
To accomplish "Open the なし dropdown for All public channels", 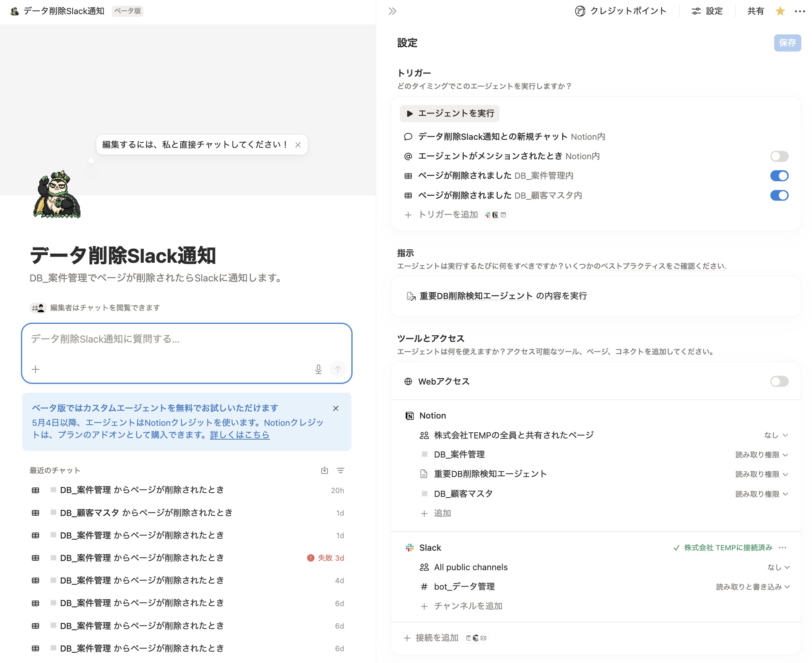I will [778, 568].
